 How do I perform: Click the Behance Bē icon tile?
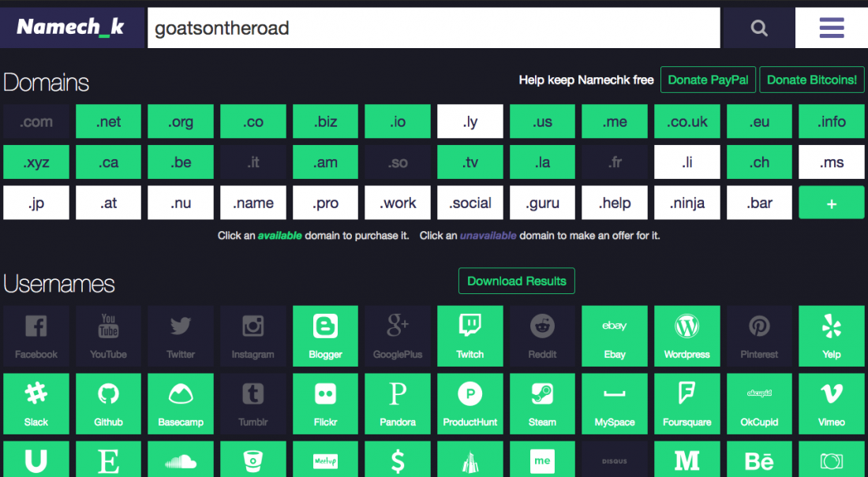[759, 460]
